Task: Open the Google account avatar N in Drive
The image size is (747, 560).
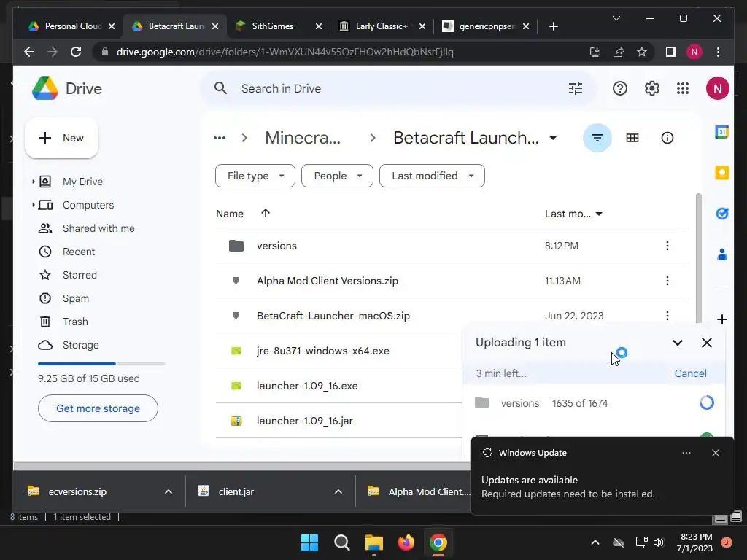Action: (718, 88)
